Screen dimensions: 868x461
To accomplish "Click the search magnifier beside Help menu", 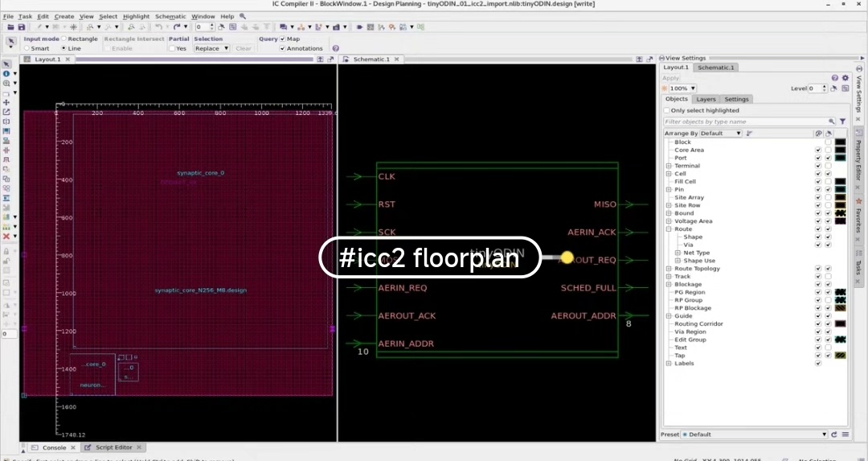I will click(x=243, y=17).
